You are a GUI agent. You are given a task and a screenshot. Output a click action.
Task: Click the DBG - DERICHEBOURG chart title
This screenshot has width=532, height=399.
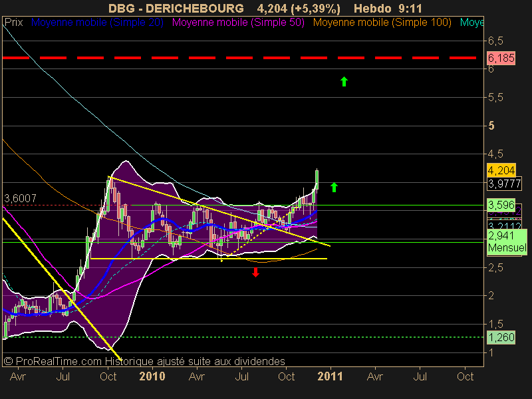[x=176, y=9]
